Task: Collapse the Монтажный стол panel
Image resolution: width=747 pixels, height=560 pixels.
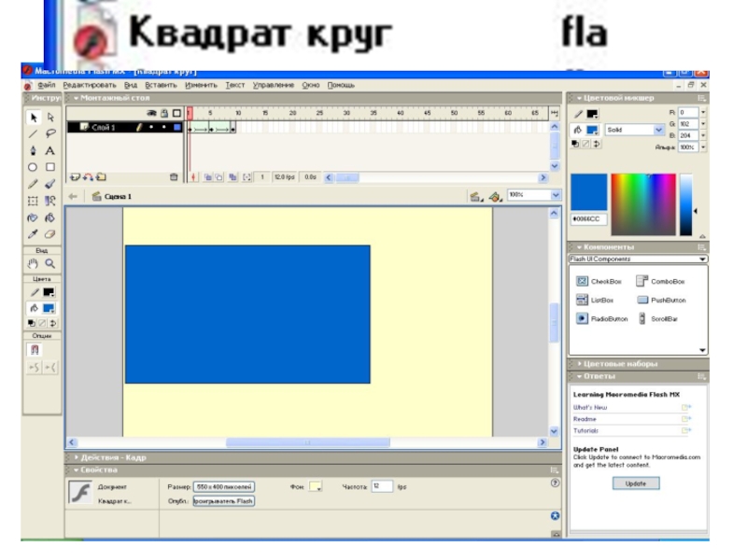Action: (76, 98)
